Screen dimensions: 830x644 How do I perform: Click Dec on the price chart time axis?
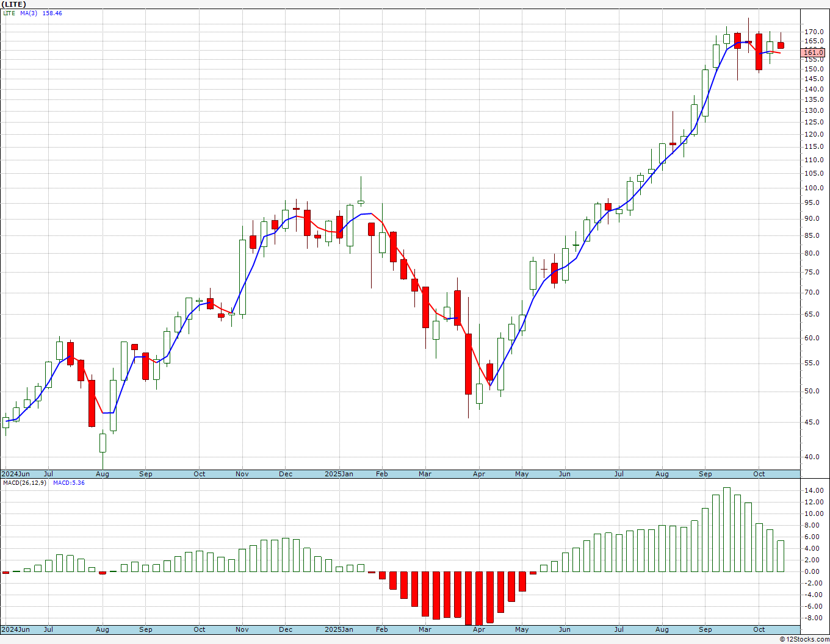285,474
